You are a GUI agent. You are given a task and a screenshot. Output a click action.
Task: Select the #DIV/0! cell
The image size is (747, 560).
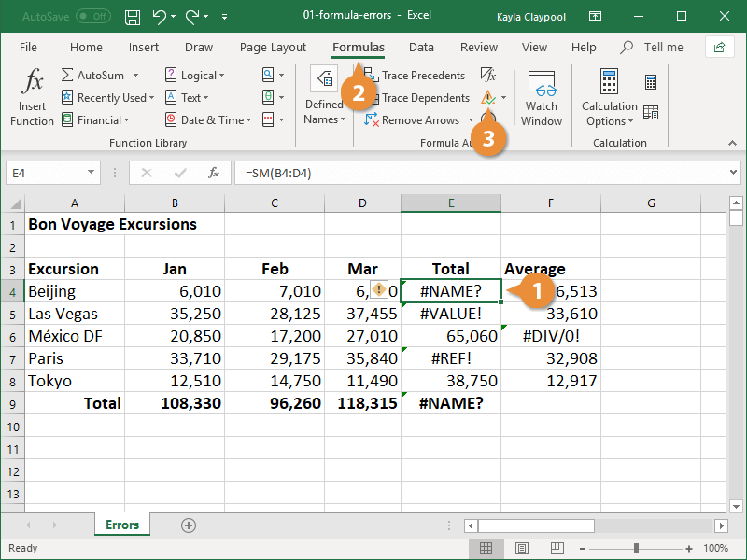click(x=551, y=336)
